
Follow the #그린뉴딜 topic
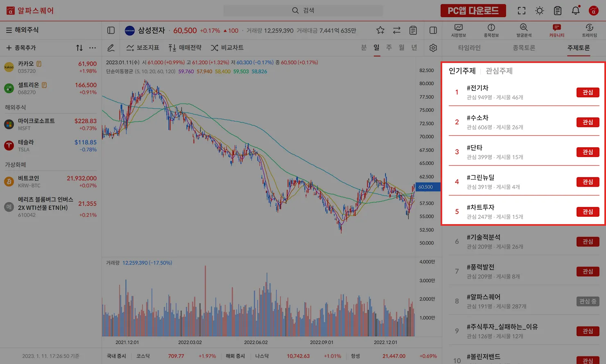[588, 182]
